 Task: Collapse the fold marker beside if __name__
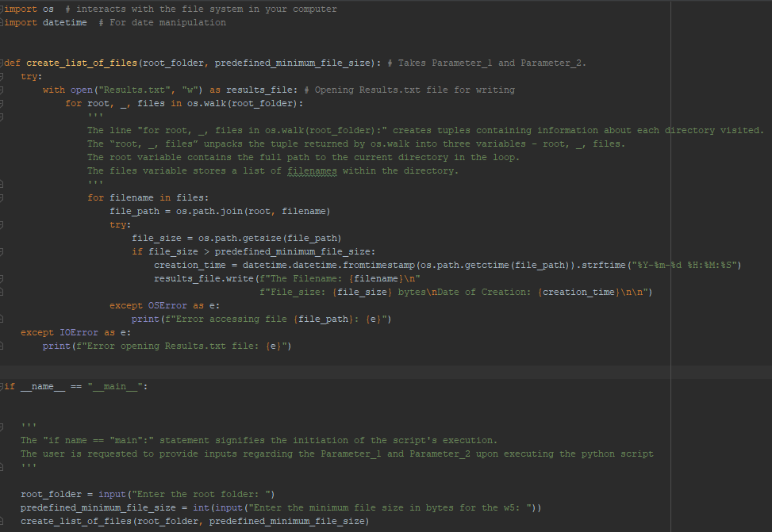pyautogui.click(x=2, y=386)
